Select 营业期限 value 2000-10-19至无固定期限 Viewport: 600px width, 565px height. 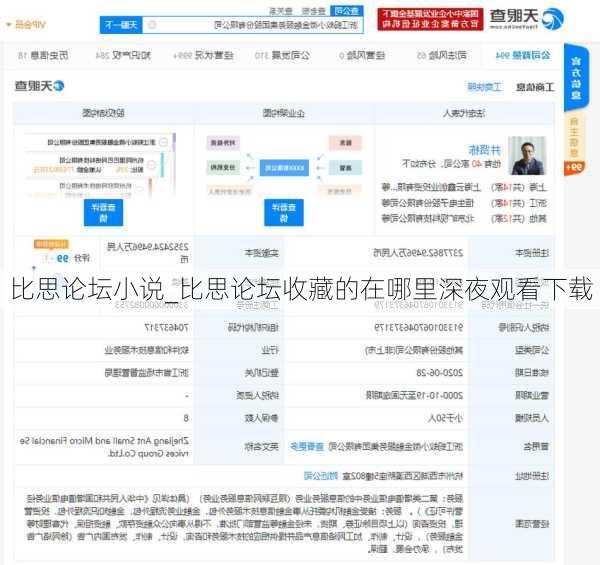coord(414,395)
